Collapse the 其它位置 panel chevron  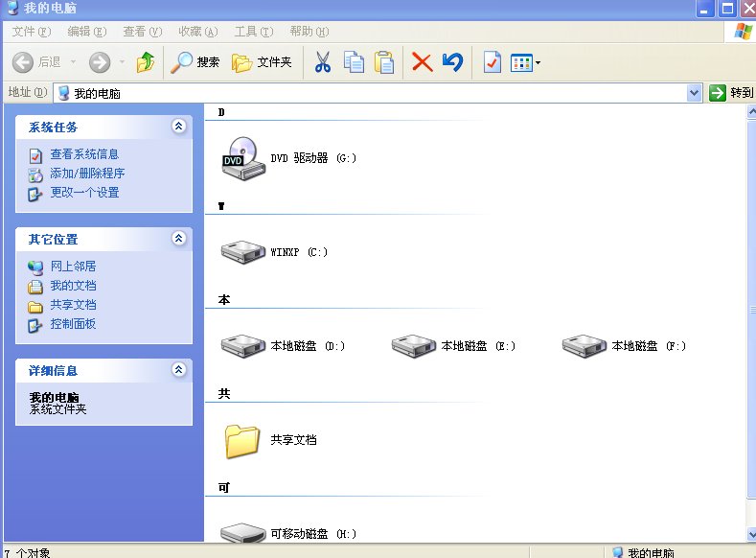pos(178,238)
